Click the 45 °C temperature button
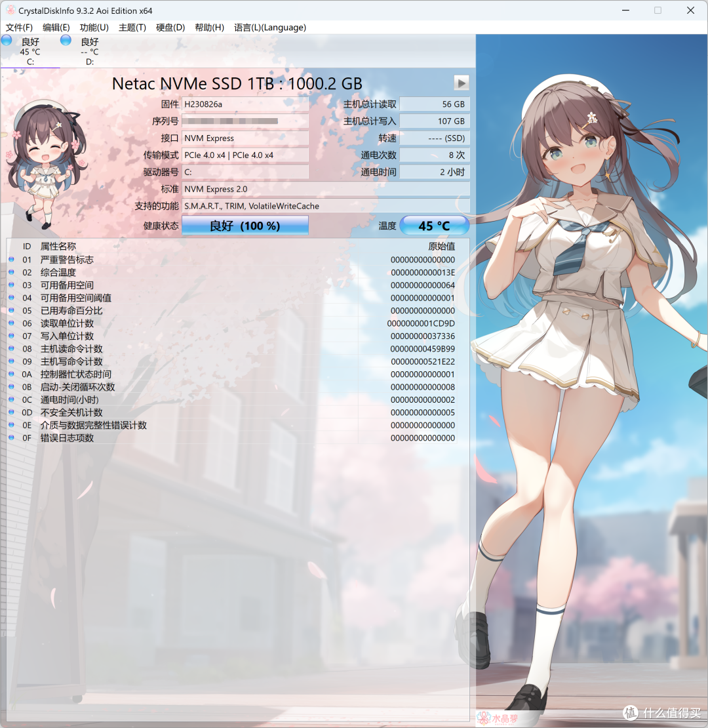708x728 pixels. click(x=434, y=226)
